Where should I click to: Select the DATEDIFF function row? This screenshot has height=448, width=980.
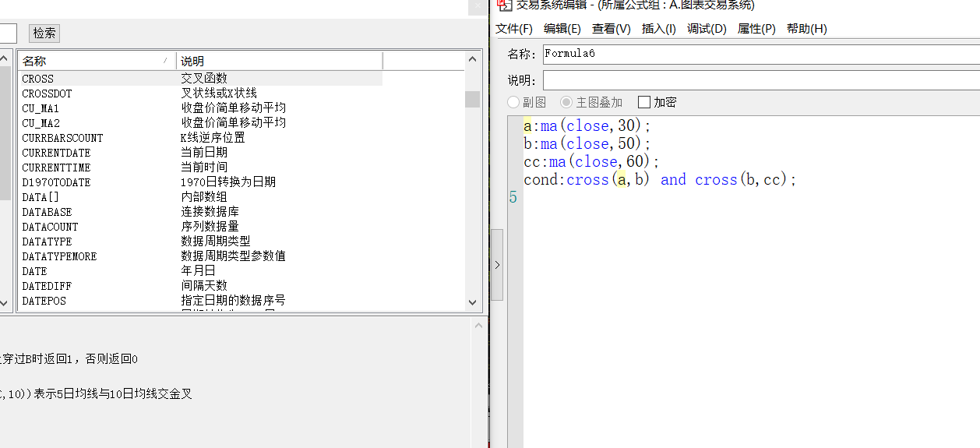point(200,286)
